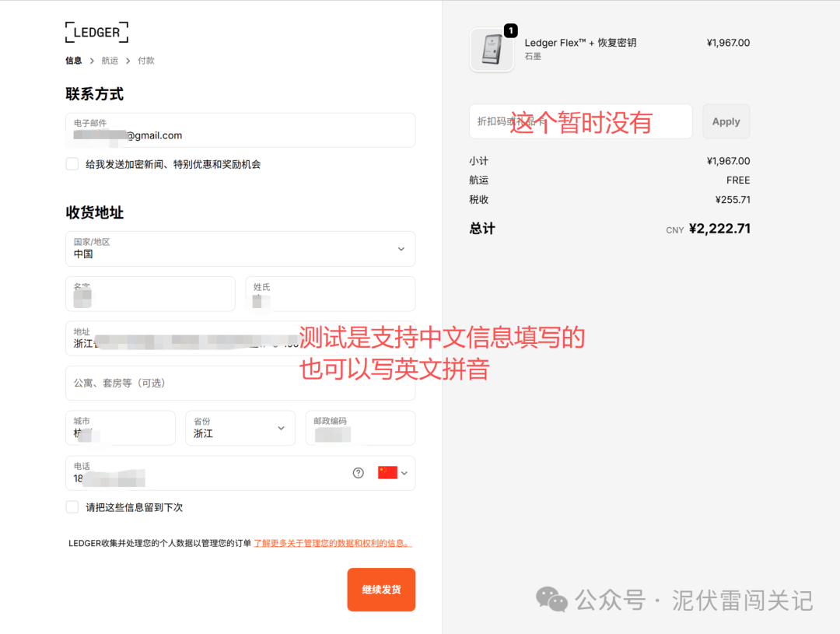This screenshot has height=634, width=840.
Task: Click the 继续发货 continue button
Action: [380, 589]
